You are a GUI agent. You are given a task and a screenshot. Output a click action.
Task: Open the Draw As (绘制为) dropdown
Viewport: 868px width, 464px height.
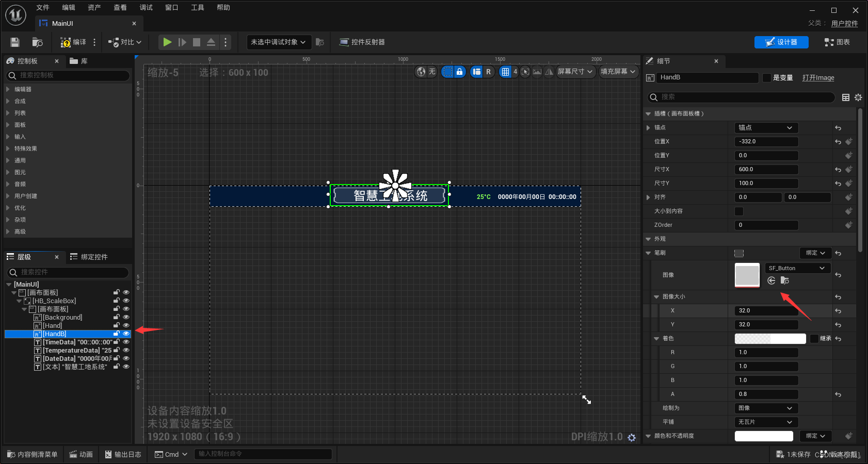pos(766,408)
